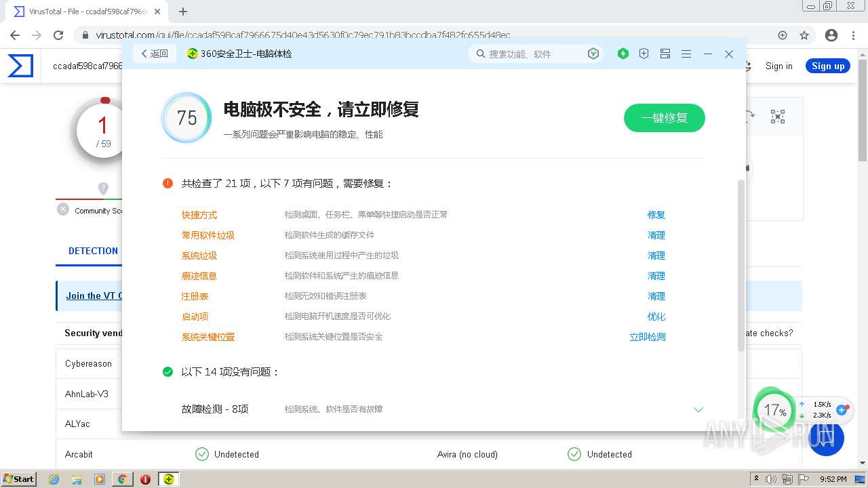Screen dimensions: 868x488
Task: Click the 360 logo in the title bar
Action: pyautogui.click(x=193, y=54)
